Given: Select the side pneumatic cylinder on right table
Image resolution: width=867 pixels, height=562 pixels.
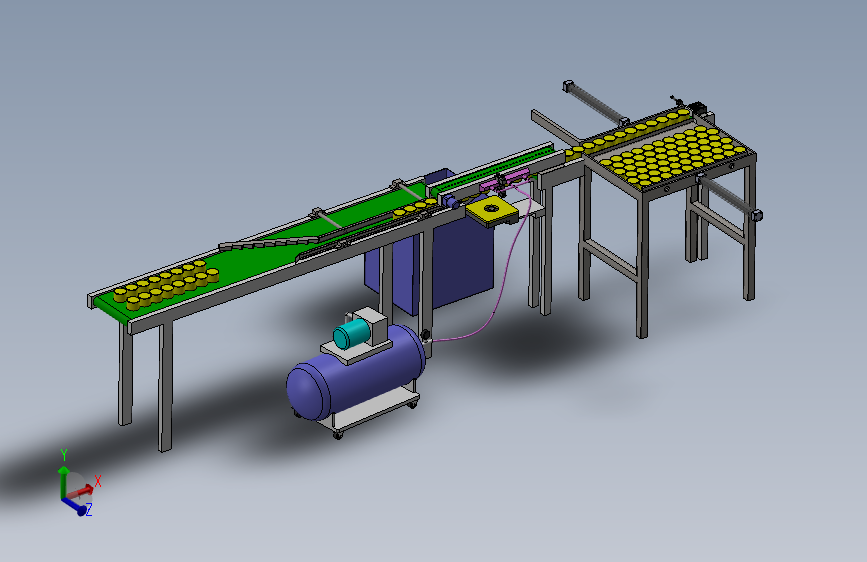Looking at the screenshot, I should pyautogui.click(x=729, y=196).
